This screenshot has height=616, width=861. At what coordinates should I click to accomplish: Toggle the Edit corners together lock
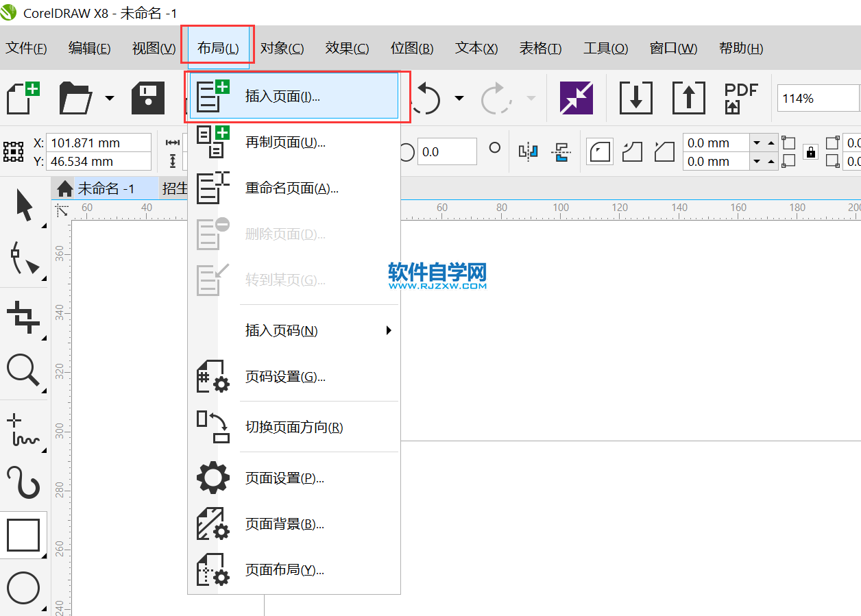(811, 152)
